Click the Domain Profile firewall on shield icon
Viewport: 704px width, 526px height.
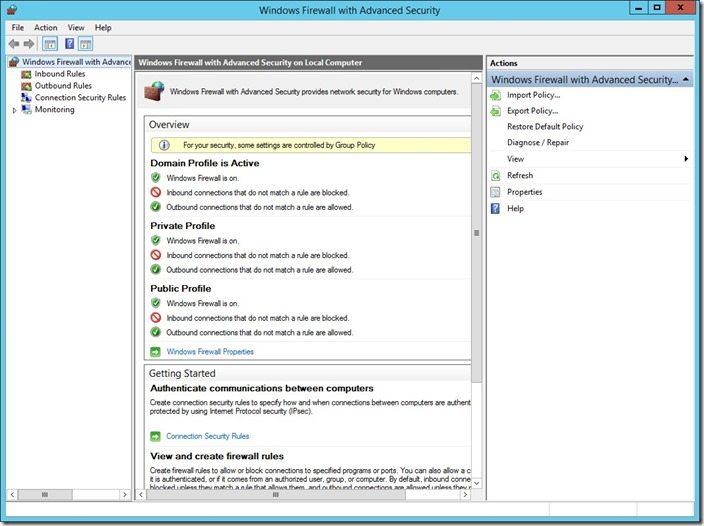tap(156, 178)
